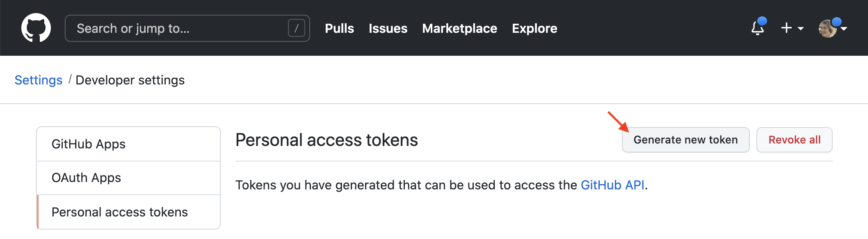Open the Marketplace nav link
The height and width of the screenshot is (239, 868).
[x=459, y=28]
